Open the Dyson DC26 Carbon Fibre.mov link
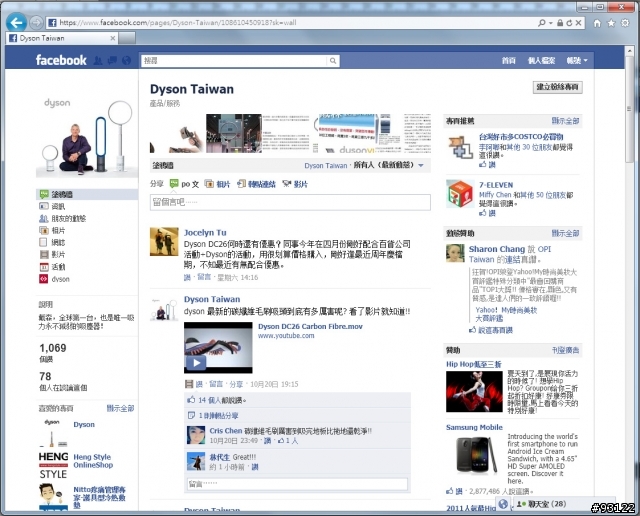Viewport: 640px width, 516px height. pos(310,327)
